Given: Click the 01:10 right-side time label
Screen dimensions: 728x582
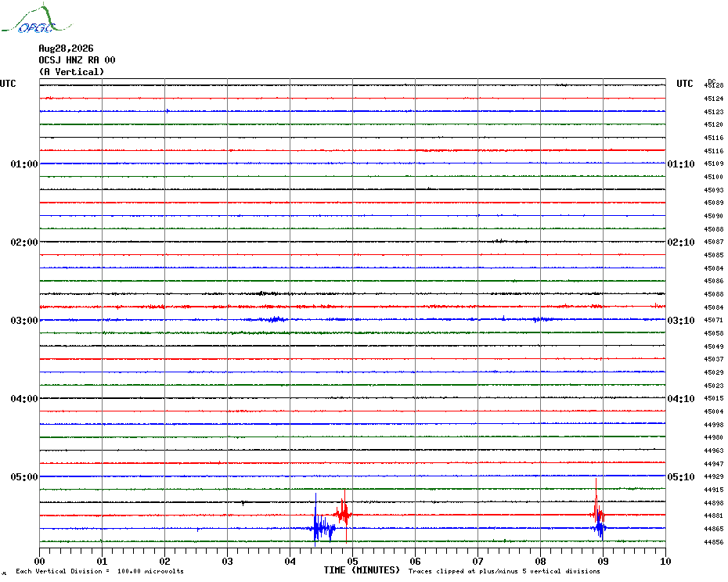Looking at the screenshot, I should tap(681, 164).
